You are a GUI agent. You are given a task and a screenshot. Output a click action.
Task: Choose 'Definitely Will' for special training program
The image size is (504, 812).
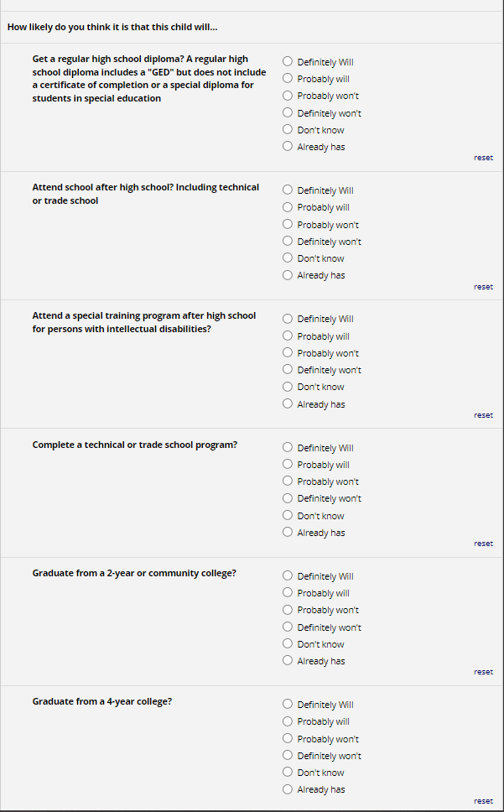288,319
